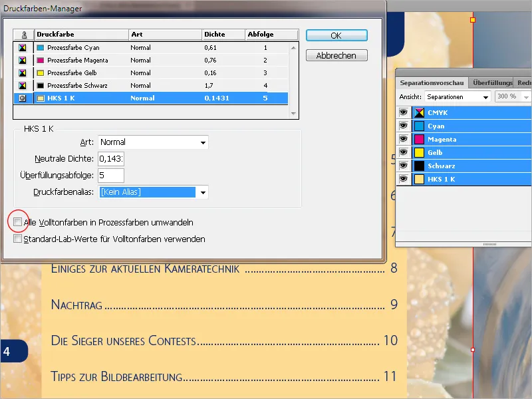
Task: Hide the Schwarz separation
Action: [404, 165]
